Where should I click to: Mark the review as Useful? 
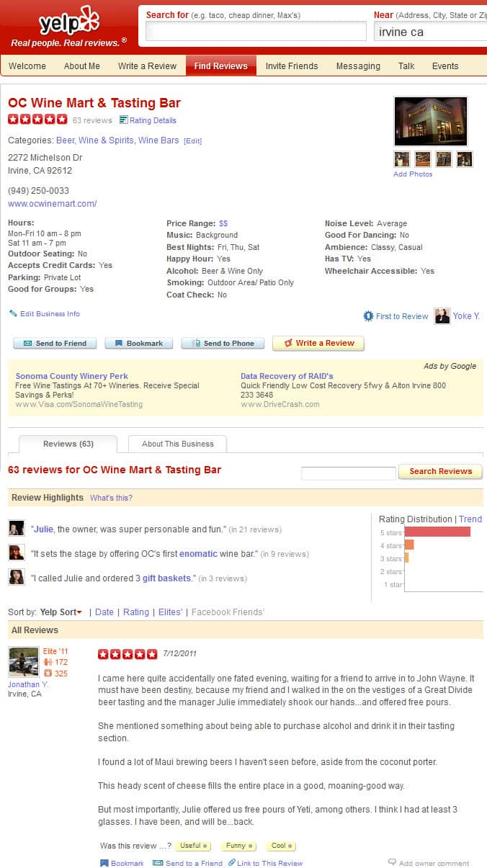click(x=192, y=846)
